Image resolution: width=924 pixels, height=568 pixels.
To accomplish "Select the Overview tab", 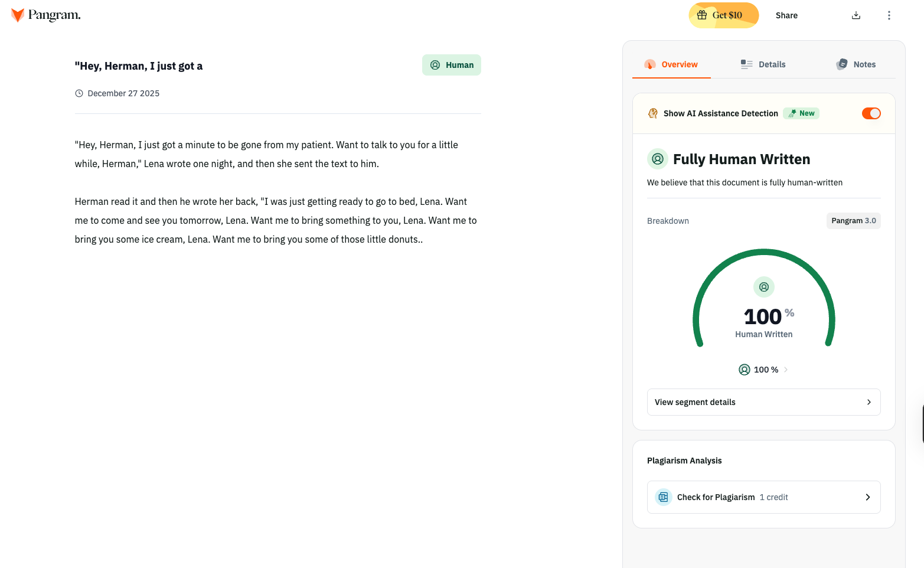I will pyautogui.click(x=671, y=64).
